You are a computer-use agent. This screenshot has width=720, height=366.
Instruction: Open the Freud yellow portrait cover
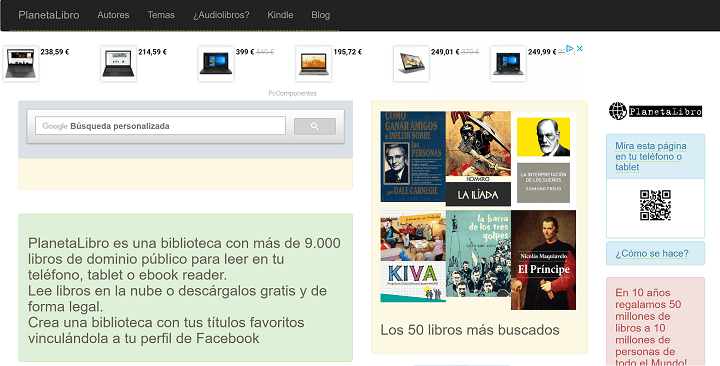543,137
